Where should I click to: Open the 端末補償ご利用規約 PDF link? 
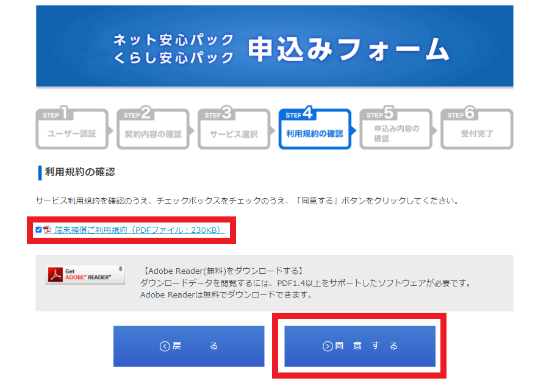[x=139, y=230]
